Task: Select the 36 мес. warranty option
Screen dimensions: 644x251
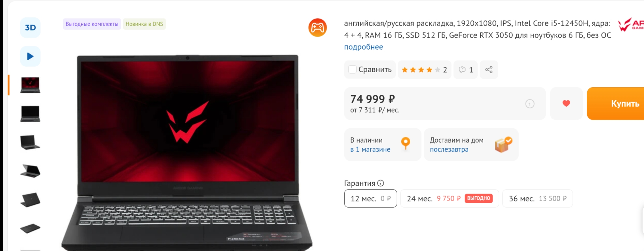Action: click(538, 198)
